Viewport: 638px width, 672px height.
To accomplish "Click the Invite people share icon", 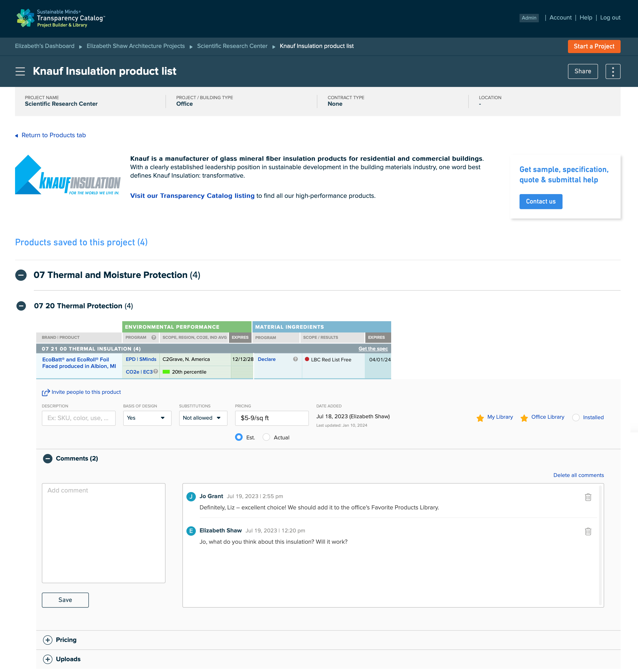I will tap(46, 392).
